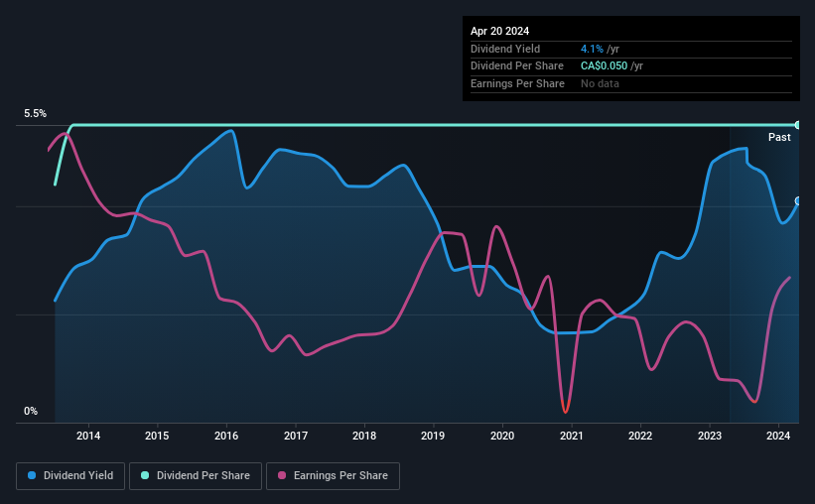Toggle the Dividend Per Share legend button
This screenshot has width=815, height=504.
[196, 476]
